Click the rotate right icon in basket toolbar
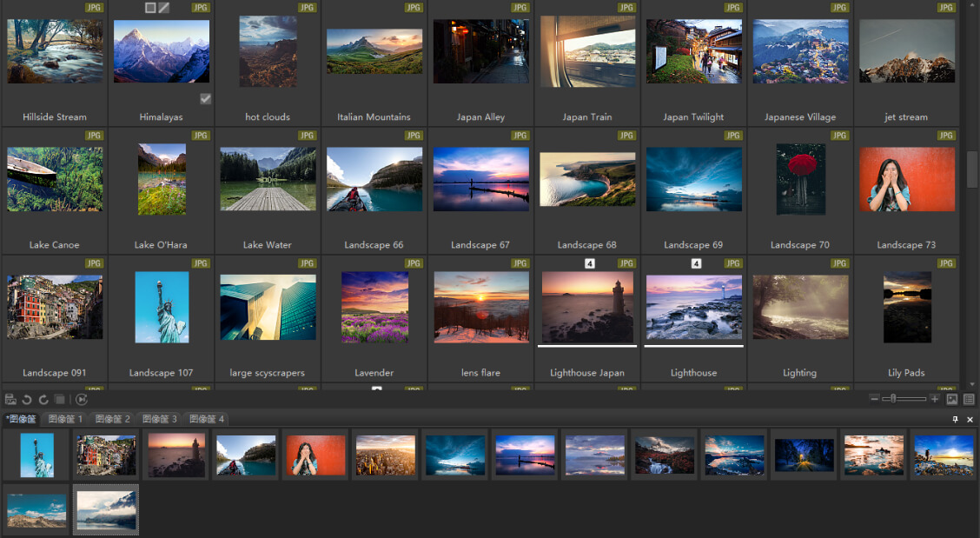The height and width of the screenshot is (538, 980). [43, 399]
